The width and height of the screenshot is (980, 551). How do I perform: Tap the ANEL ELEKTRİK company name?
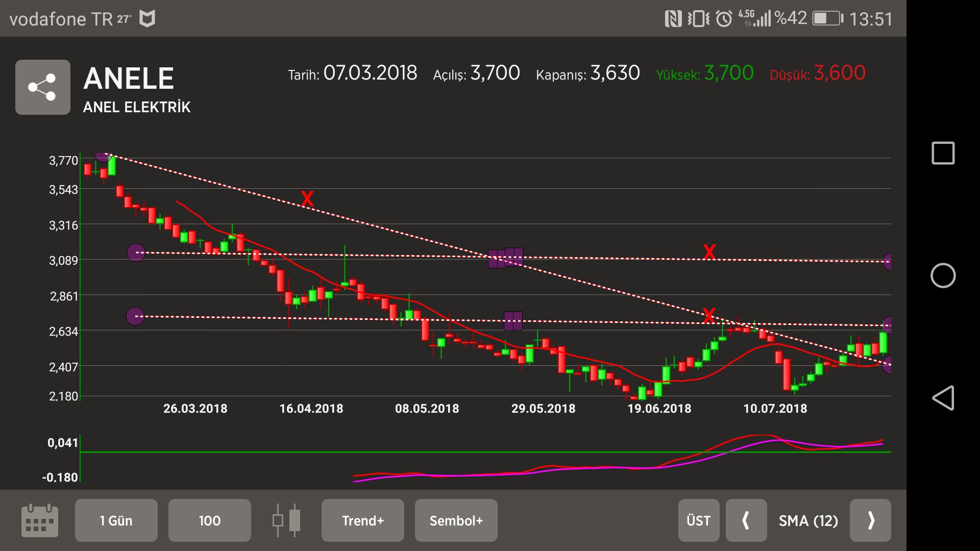pos(137,107)
